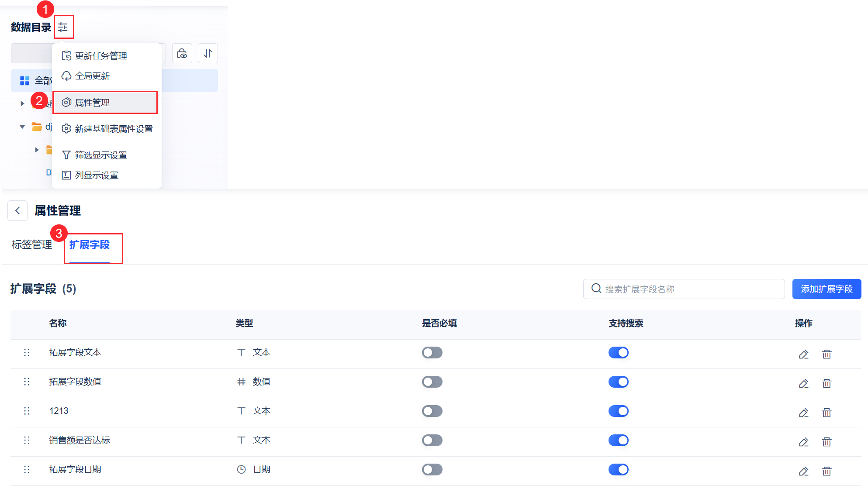Choose 筛选显示设置 menu entry
This screenshot has width=868, height=492.
101,155
